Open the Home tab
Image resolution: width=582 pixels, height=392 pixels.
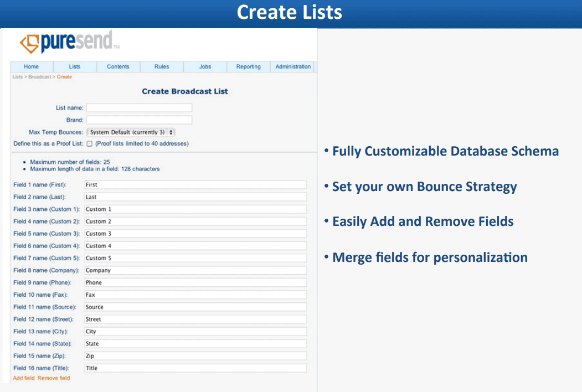tap(31, 66)
